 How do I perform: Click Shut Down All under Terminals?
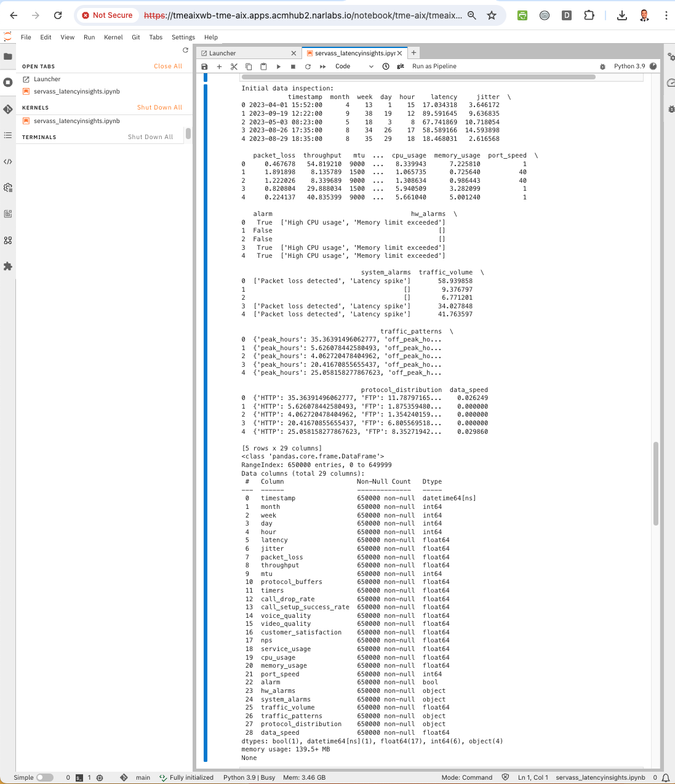150,137
